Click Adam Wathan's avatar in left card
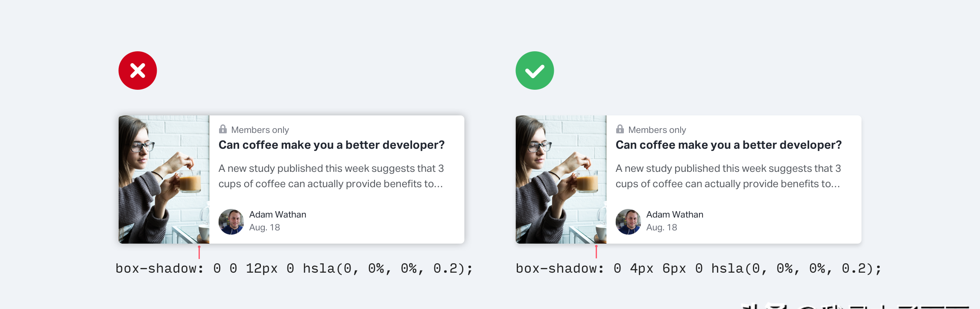 tap(231, 222)
